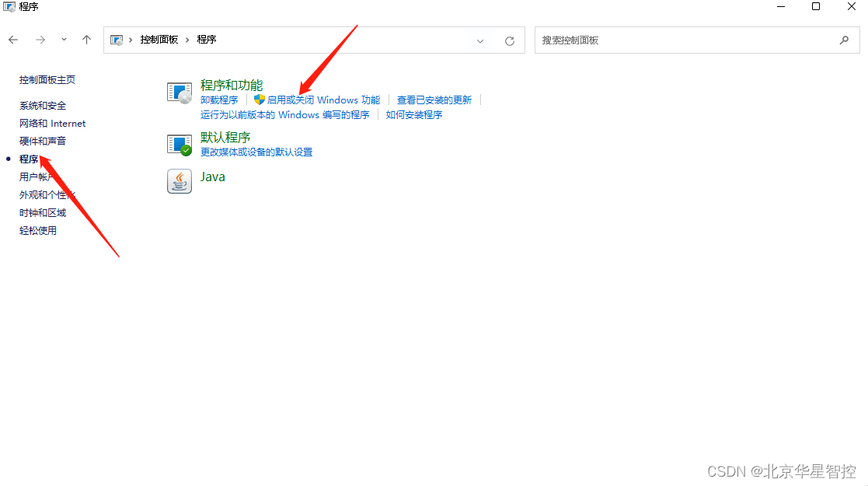Click 查看已安装的更新 link
Image resolution: width=868 pixels, height=486 pixels.
(x=434, y=100)
